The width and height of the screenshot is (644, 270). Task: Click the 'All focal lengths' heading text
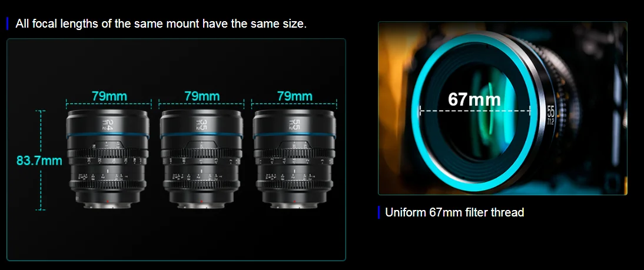point(161,24)
